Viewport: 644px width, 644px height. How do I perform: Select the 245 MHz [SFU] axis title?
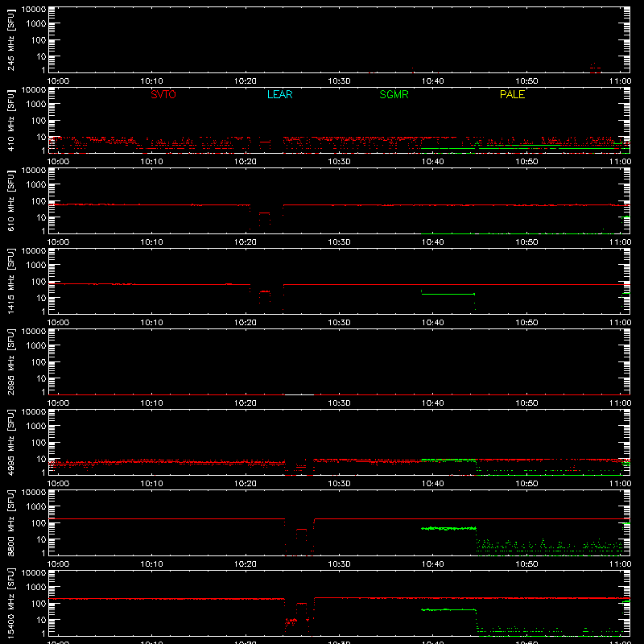click(11, 40)
